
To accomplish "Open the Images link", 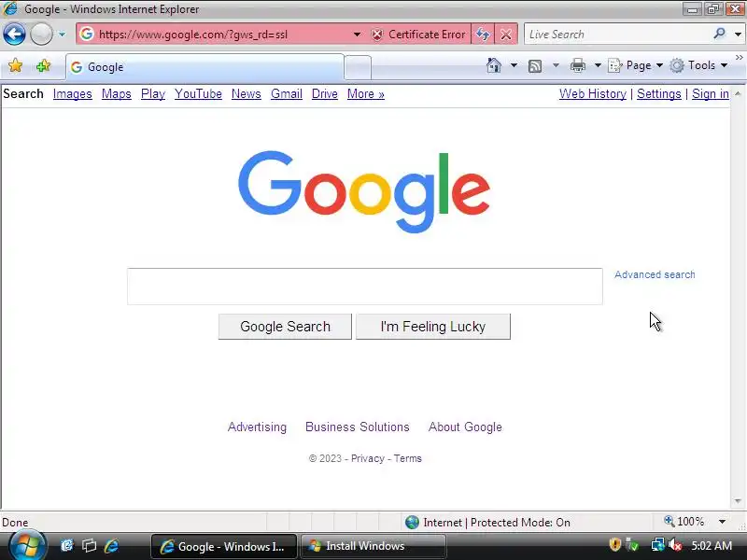I will point(73,94).
